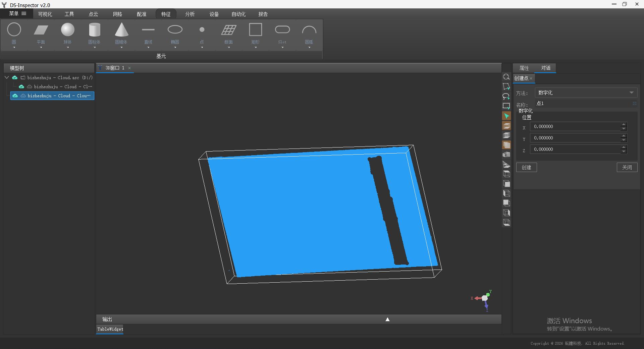This screenshot has height=349, width=644.
Task: Toggle visibility of the selected bisheshuju Cloud item
Action: coord(15,96)
